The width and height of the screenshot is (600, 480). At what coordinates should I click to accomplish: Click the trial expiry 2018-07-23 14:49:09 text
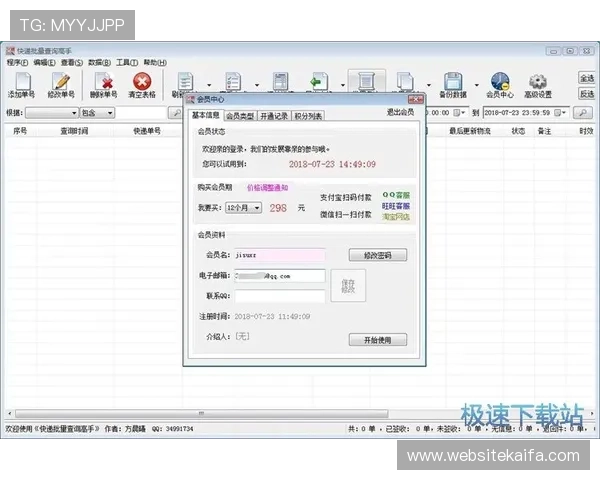(332, 164)
